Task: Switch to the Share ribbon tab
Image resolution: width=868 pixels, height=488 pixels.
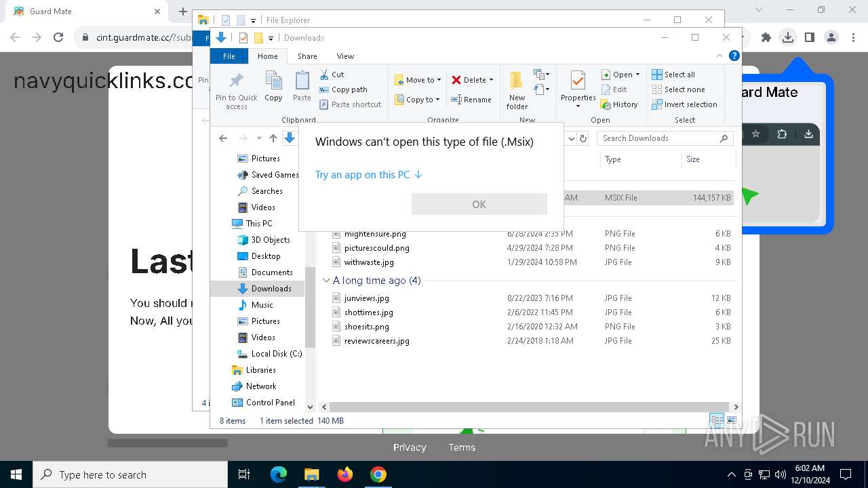Action: [x=307, y=56]
